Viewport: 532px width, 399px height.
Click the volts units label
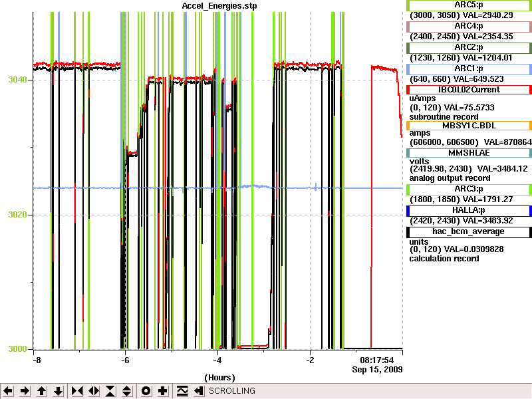click(419, 162)
